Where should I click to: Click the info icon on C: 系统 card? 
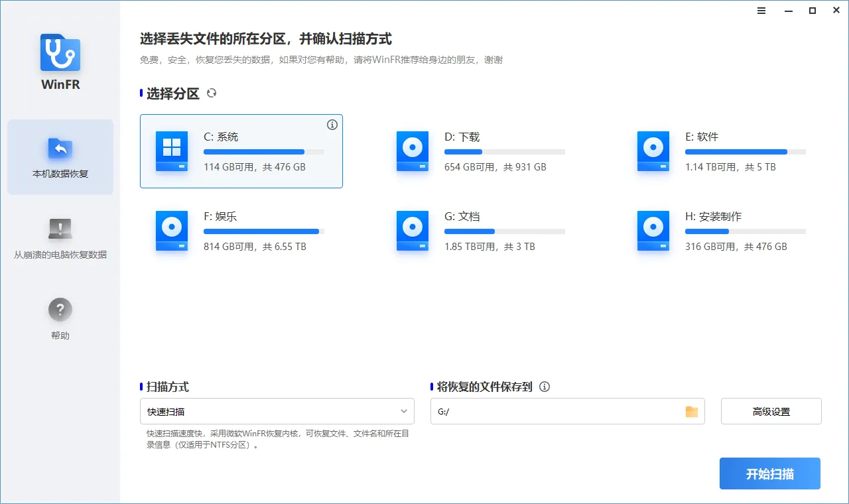[332, 125]
